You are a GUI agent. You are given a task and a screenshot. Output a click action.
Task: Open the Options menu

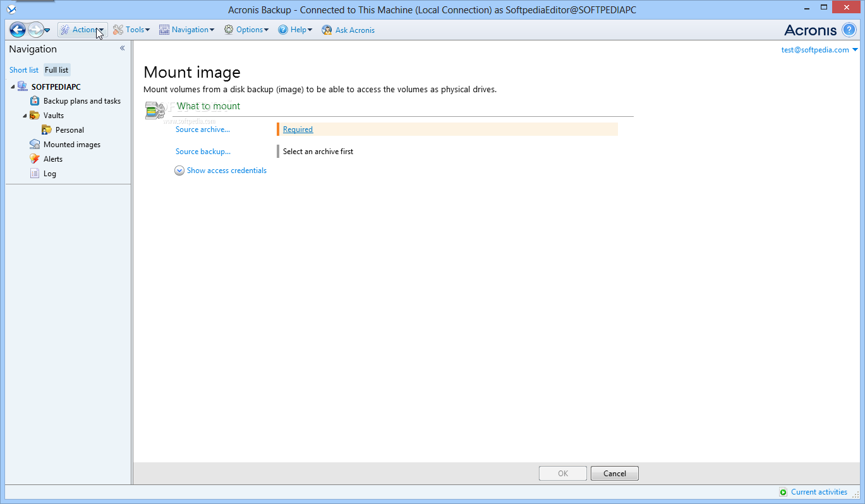click(x=246, y=30)
